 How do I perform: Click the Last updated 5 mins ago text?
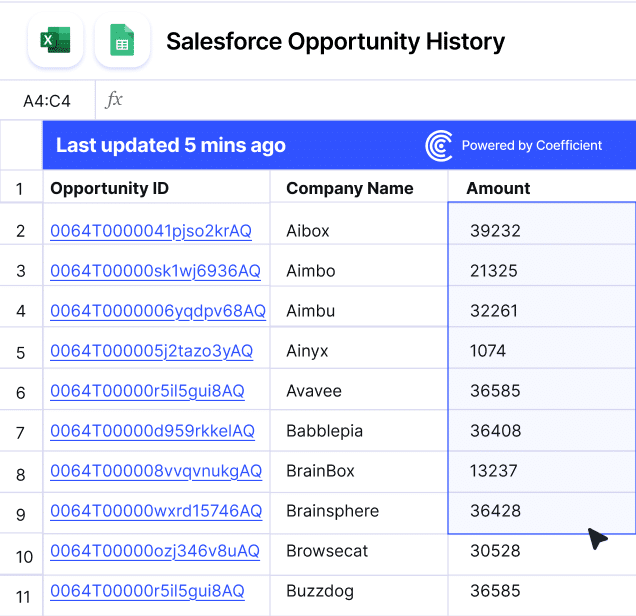pos(171,146)
